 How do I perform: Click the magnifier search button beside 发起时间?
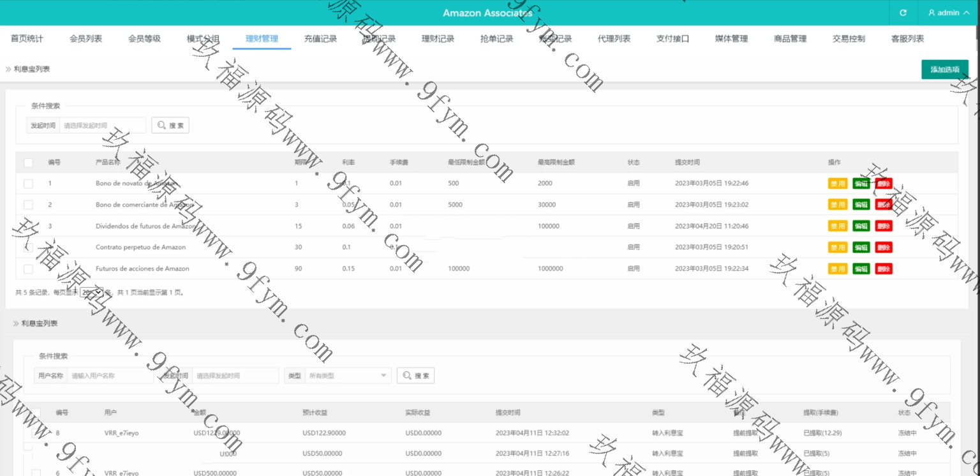tap(170, 126)
